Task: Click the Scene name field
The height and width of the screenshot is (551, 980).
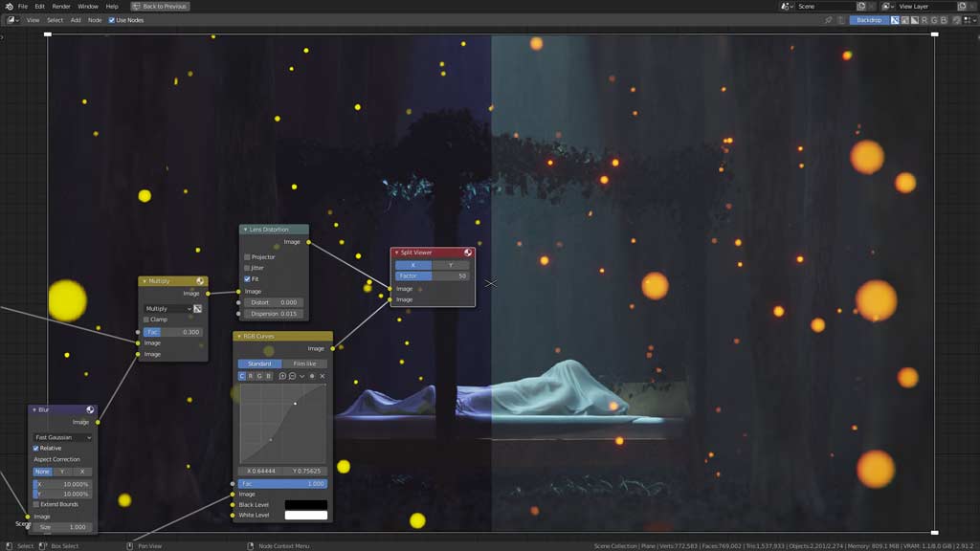Action: coord(825,7)
